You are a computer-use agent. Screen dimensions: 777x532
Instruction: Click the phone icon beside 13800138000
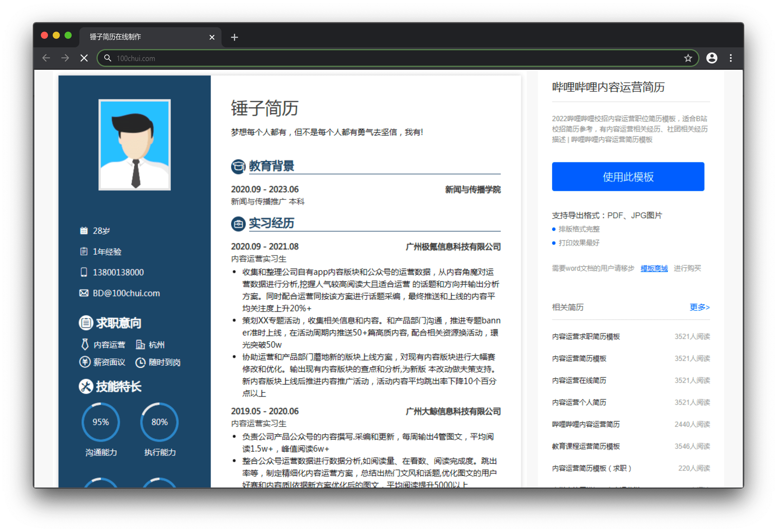tap(84, 272)
